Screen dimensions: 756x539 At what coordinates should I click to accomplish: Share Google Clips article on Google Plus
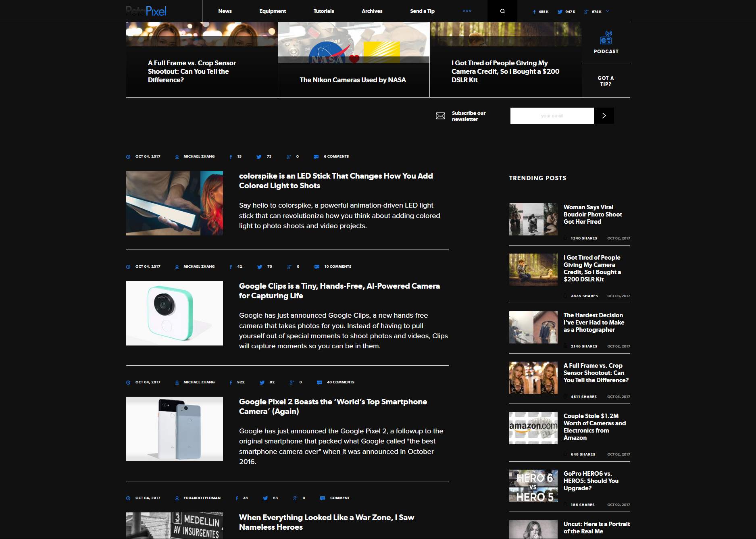(289, 266)
